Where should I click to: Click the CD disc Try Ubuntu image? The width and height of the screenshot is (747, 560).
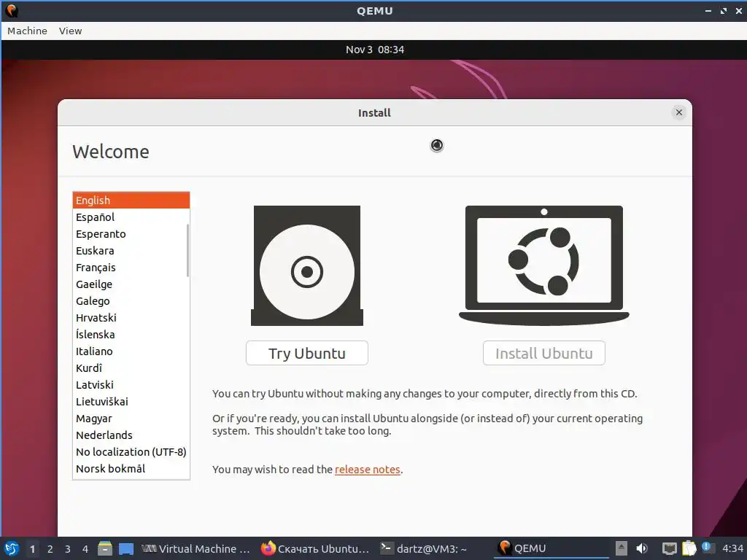(307, 265)
